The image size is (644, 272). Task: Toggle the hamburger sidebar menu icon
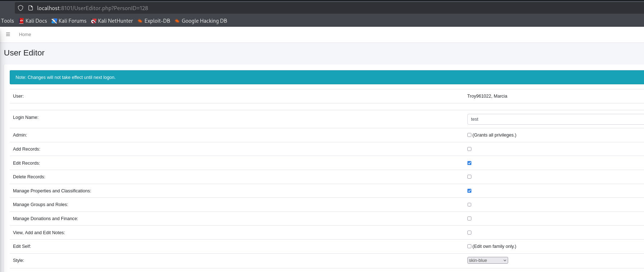point(8,35)
